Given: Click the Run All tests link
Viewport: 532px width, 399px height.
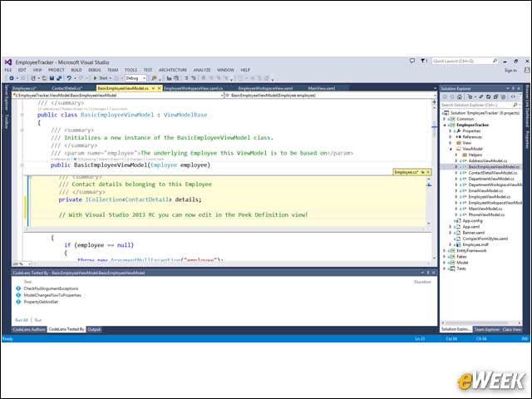Looking at the screenshot, I should pos(22,320).
